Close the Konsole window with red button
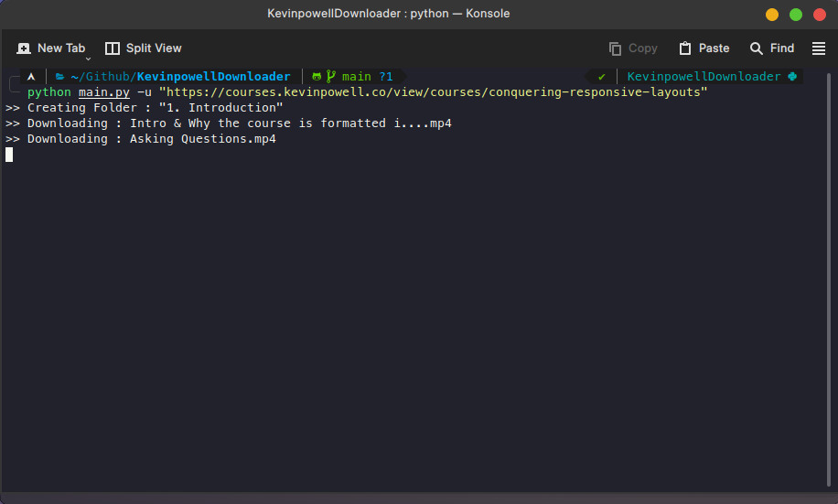The height and width of the screenshot is (504, 838). pos(820,15)
